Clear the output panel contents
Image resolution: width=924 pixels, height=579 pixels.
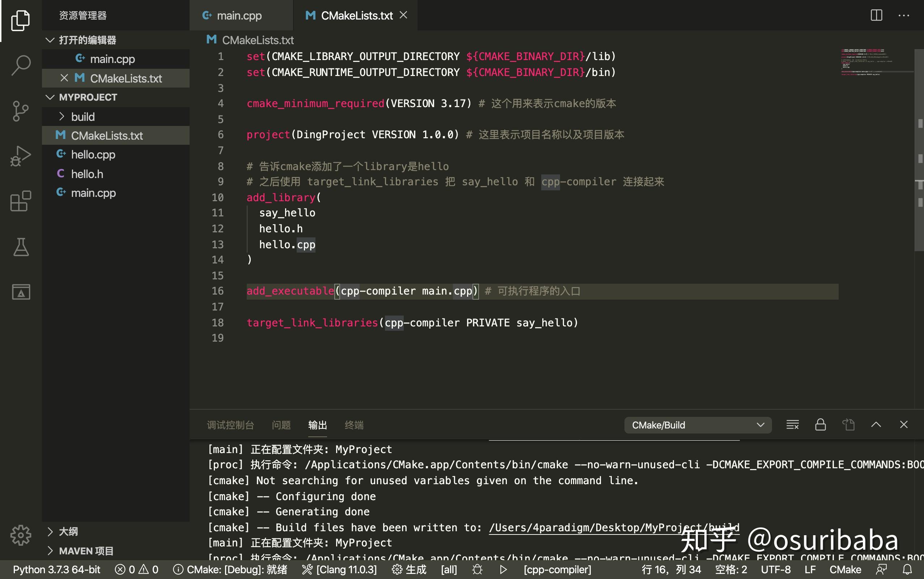point(792,425)
